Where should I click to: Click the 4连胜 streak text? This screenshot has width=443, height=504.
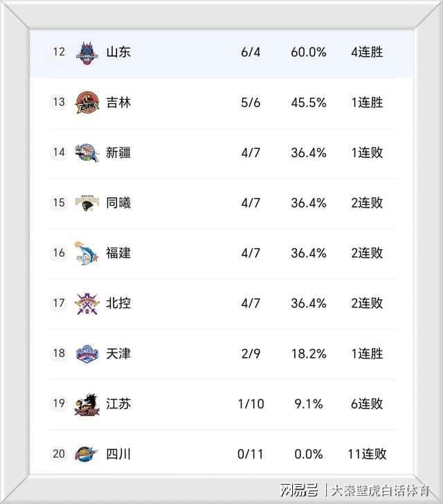(x=367, y=52)
